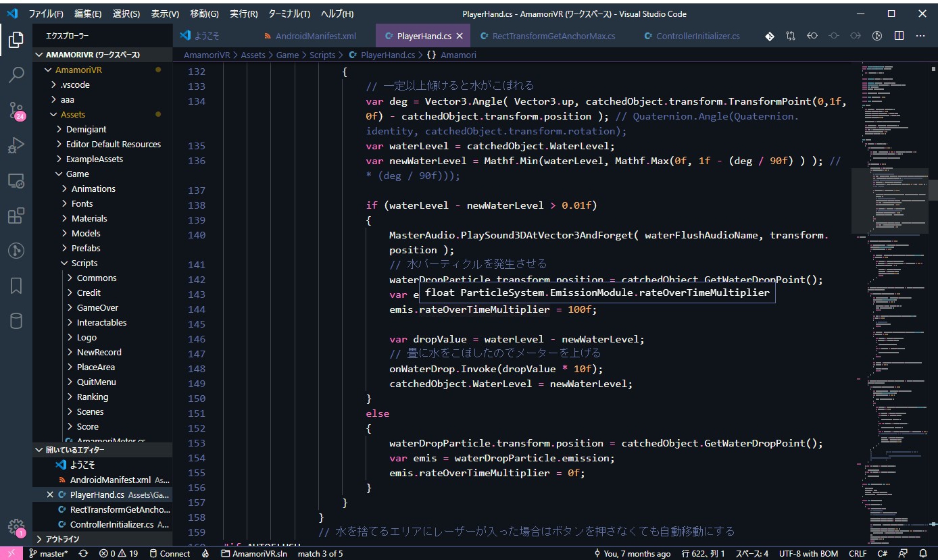
Task: Click the GitLens blame 'You, 7 months ago'
Action: 633,553
